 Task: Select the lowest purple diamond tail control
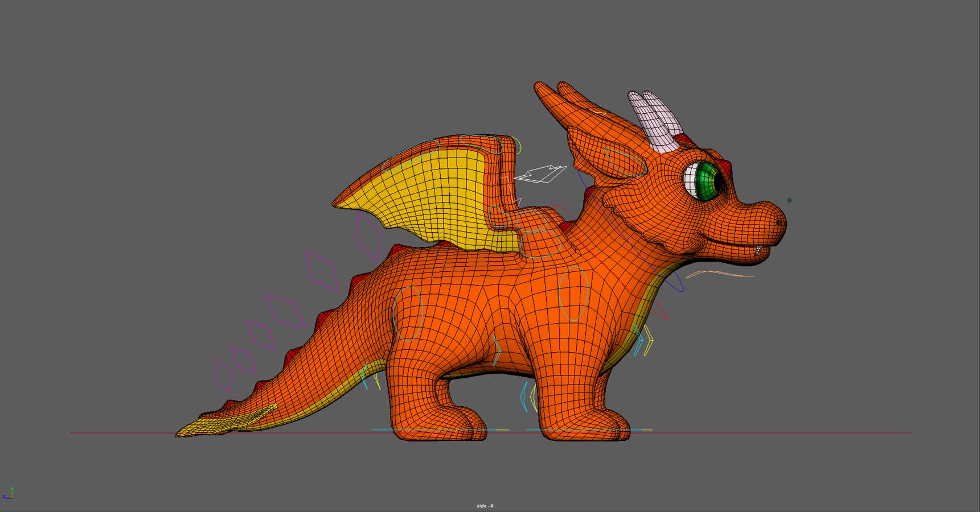pos(224,375)
